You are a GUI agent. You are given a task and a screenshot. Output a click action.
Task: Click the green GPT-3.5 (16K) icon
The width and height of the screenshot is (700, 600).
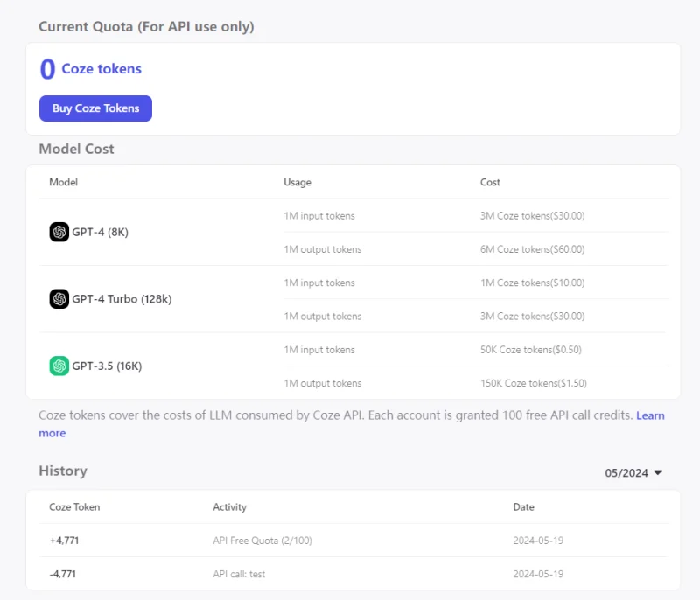pos(59,366)
